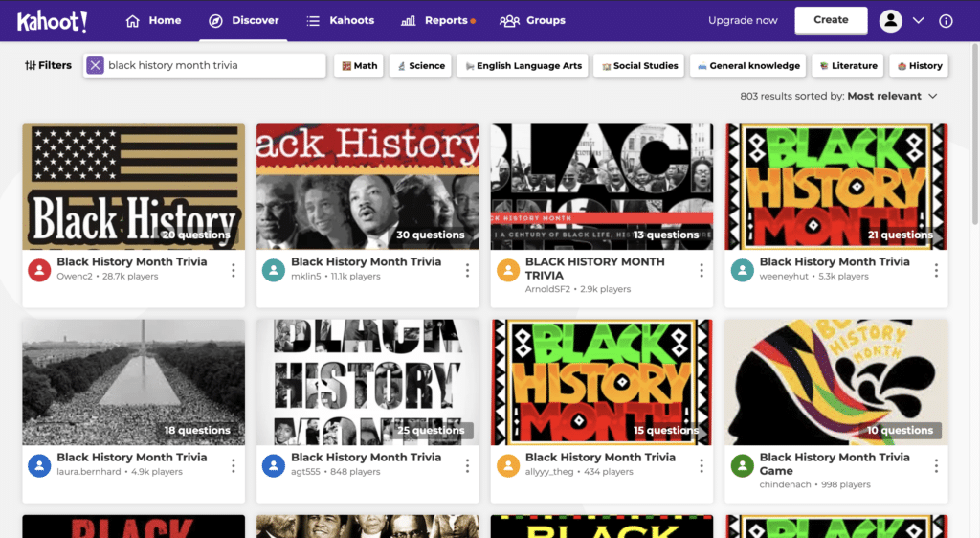
Task: Open Black History Month Trivia title by mklin5
Action: [x=367, y=261]
